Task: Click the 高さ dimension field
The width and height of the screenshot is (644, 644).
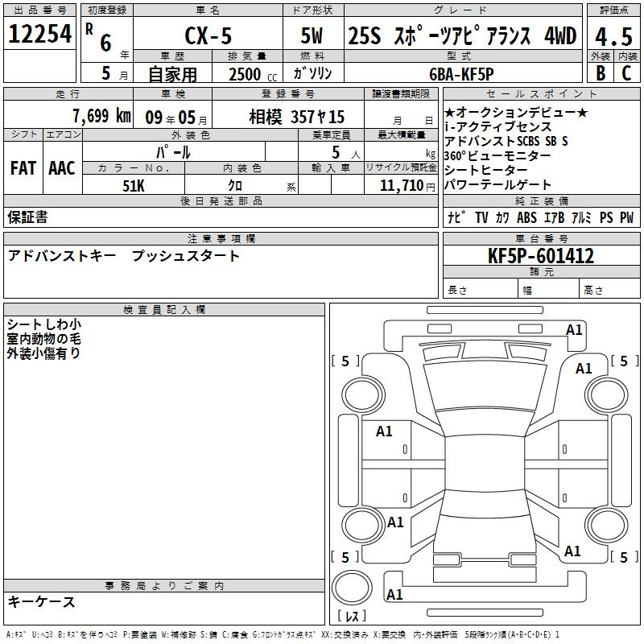Action: click(x=609, y=288)
